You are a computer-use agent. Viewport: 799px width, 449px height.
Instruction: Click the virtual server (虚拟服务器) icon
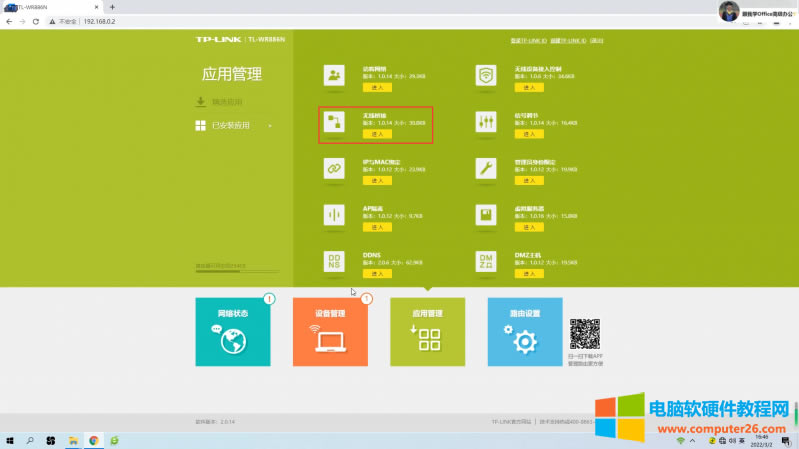pos(486,214)
